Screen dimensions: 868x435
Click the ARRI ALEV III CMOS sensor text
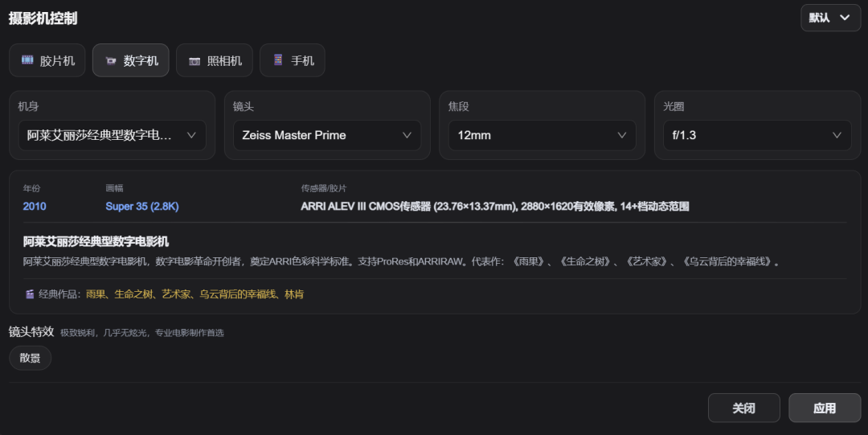pos(495,206)
